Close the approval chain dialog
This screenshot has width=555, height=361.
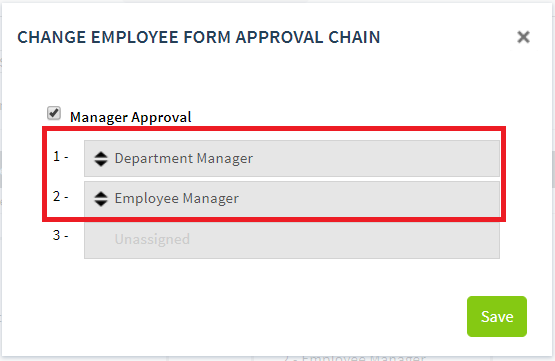click(523, 37)
